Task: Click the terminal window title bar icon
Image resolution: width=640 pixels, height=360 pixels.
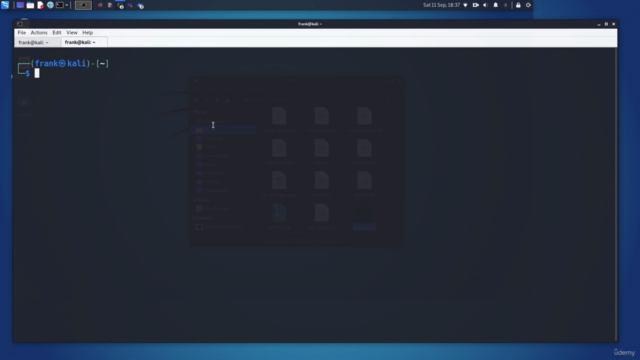Action: click(x=20, y=24)
